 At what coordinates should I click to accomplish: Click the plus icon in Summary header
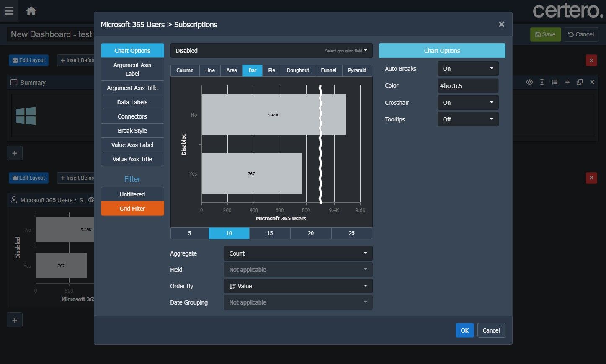(567, 82)
